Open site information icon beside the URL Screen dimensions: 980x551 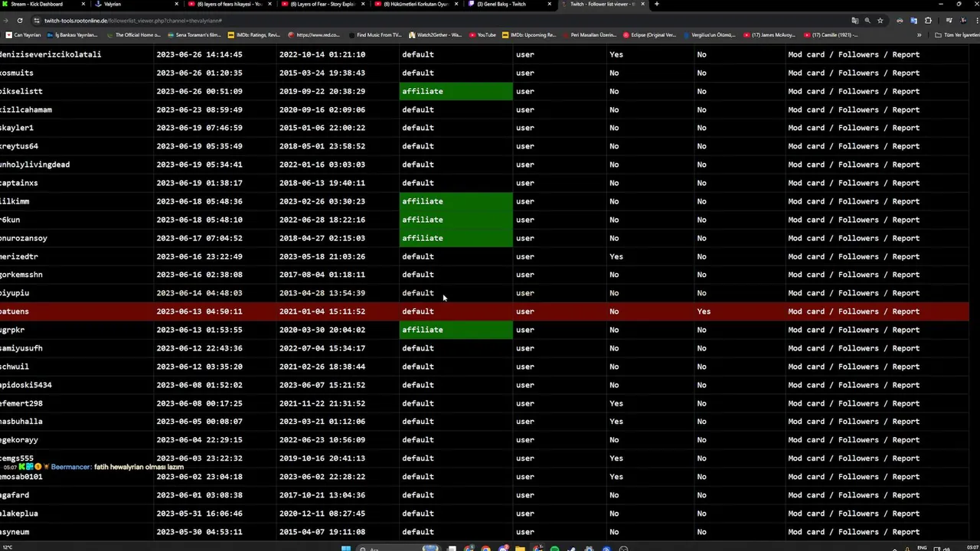click(x=36, y=21)
